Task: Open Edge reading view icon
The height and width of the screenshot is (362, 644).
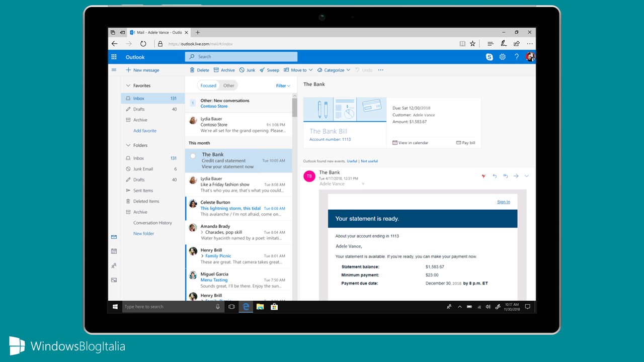Action: click(x=462, y=44)
